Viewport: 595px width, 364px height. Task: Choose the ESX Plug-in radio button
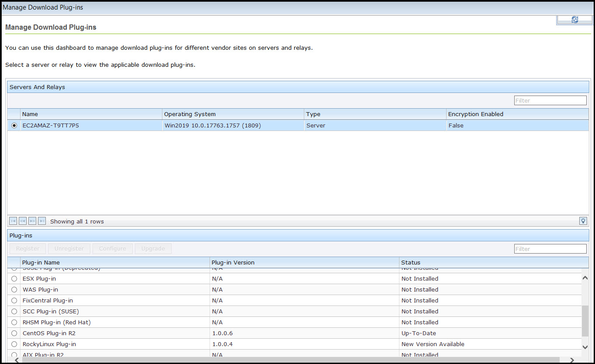point(14,279)
